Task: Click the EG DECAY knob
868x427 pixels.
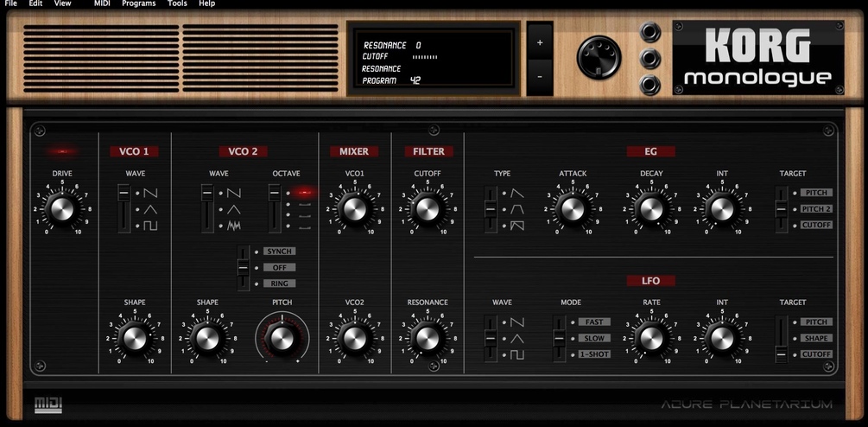Action: pyautogui.click(x=651, y=209)
